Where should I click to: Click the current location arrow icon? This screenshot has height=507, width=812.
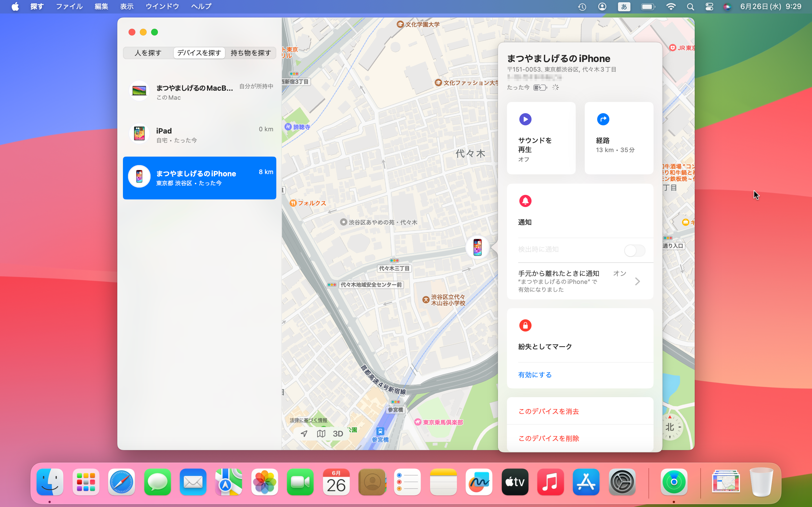[304, 433]
